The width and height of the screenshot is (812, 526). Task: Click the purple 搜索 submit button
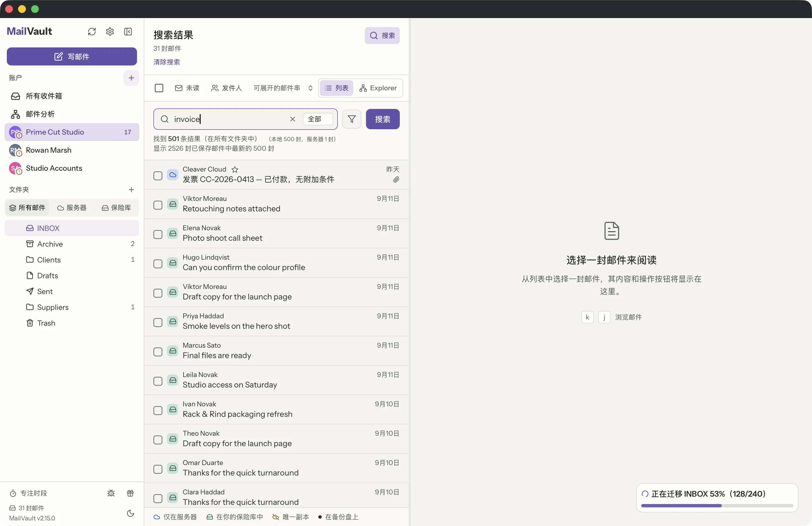coord(383,119)
